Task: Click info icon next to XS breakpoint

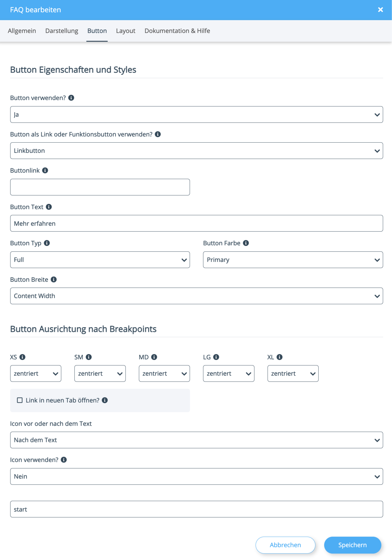Action: [22, 357]
